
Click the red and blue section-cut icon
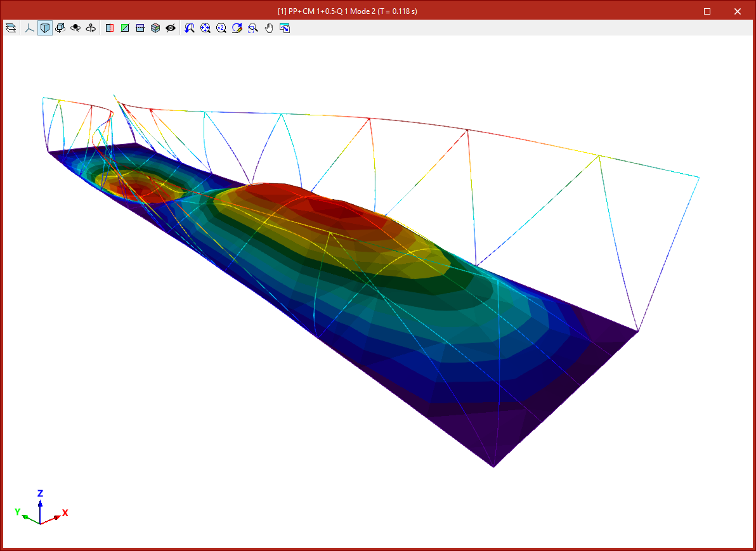[110, 28]
